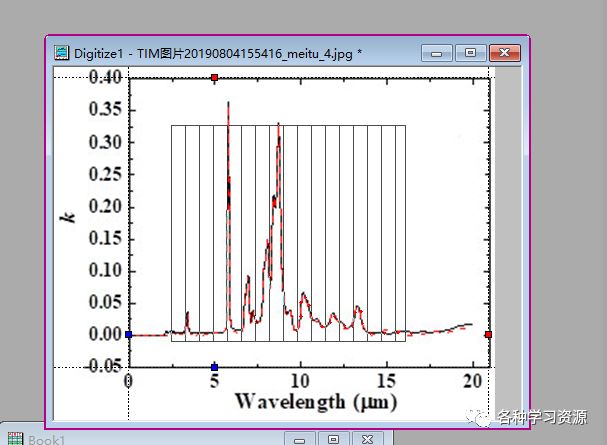Click the Digitize1 title bar text
Image resolution: width=607 pixels, height=445 pixels.
click(218, 53)
